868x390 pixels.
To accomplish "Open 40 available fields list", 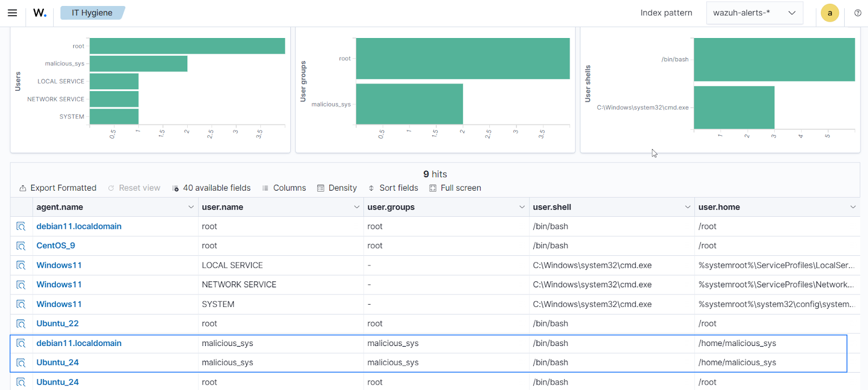I will pyautogui.click(x=212, y=188).
